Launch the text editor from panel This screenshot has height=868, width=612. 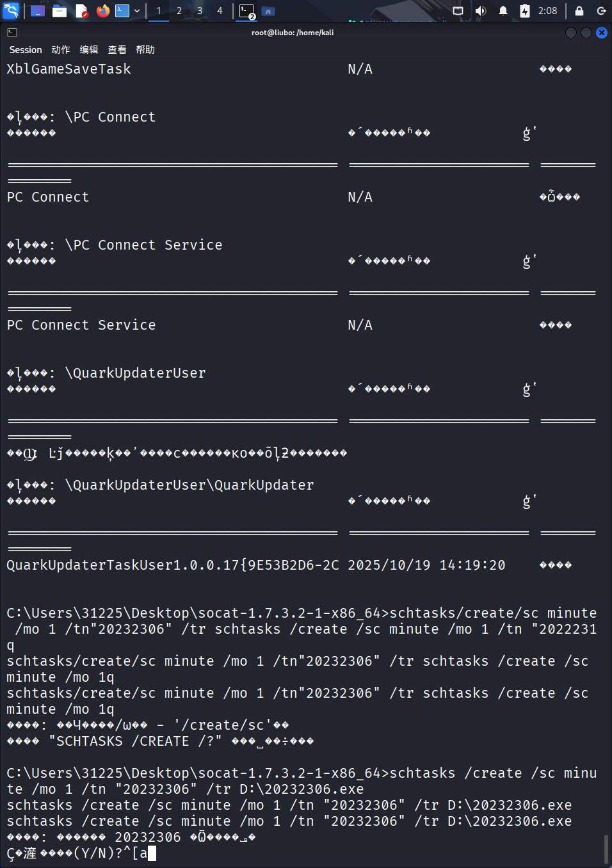click(81, 11)
